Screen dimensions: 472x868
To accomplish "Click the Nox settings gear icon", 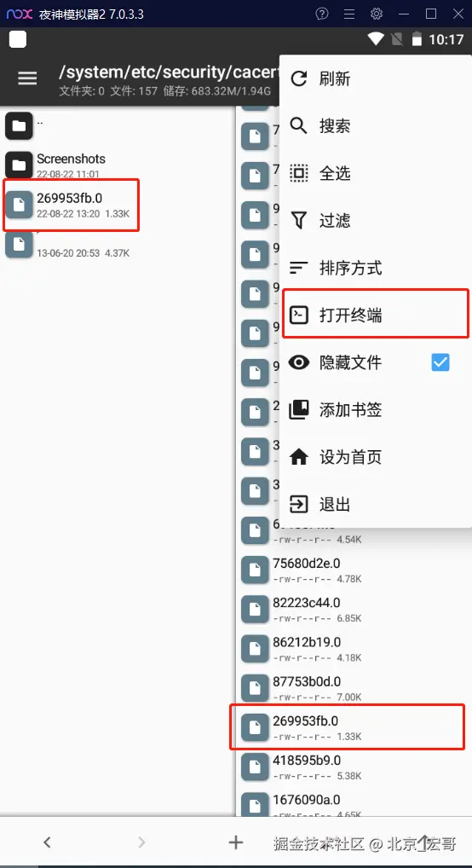I will click(x=377, y=14).
